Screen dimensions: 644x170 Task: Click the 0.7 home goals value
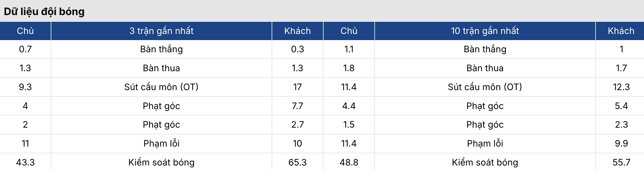(x=25, y=49)
